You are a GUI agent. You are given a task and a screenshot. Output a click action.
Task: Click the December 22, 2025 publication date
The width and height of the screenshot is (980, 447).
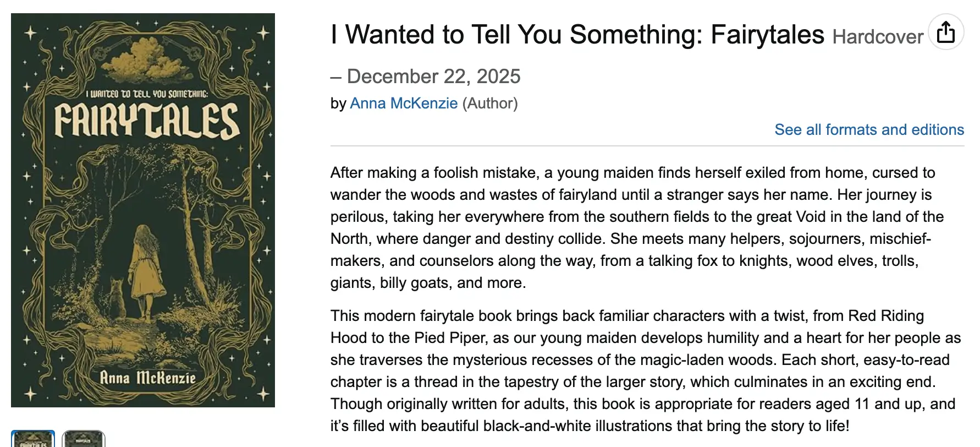[433, 77]
